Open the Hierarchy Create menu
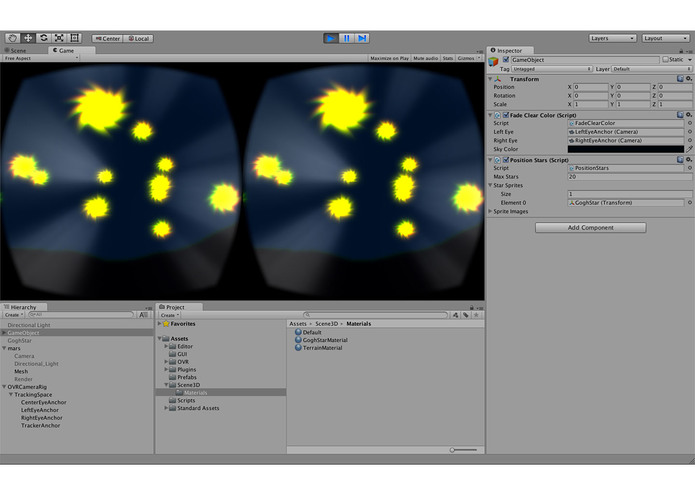Viewport: 695px width, 494px height. point(14,315)
